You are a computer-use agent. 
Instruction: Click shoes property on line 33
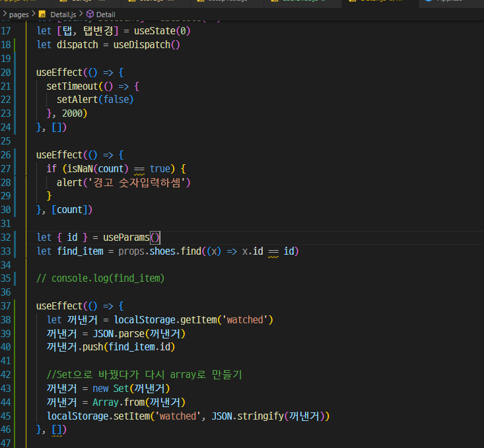coord(162,251)
